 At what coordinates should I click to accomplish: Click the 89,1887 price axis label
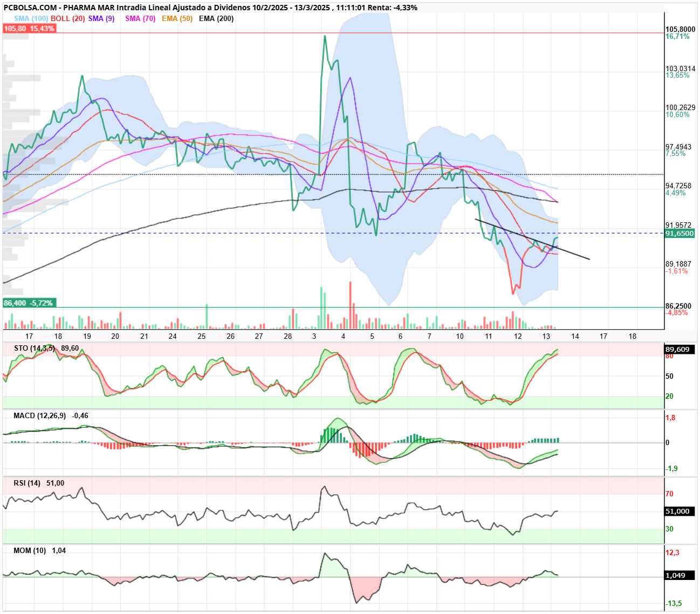(678, 264)
